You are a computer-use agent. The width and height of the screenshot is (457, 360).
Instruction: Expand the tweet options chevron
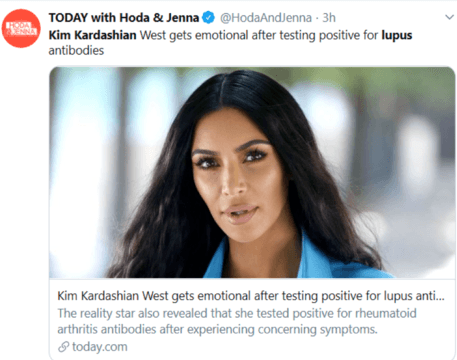[450, 17]
